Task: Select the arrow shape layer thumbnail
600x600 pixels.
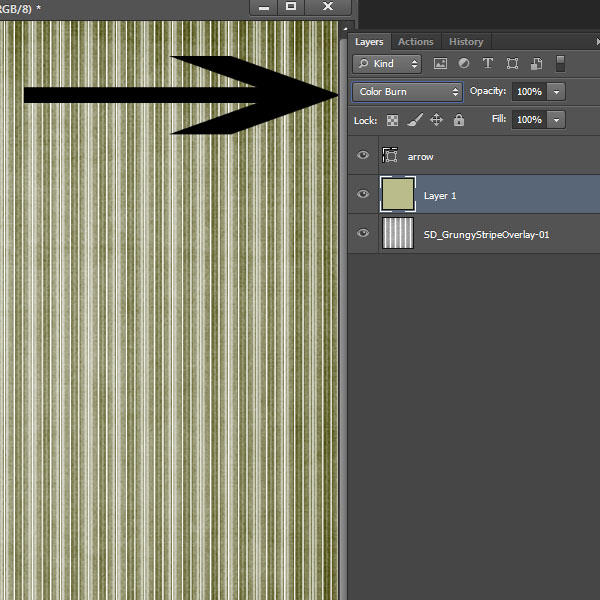Action: pos(390,155)
